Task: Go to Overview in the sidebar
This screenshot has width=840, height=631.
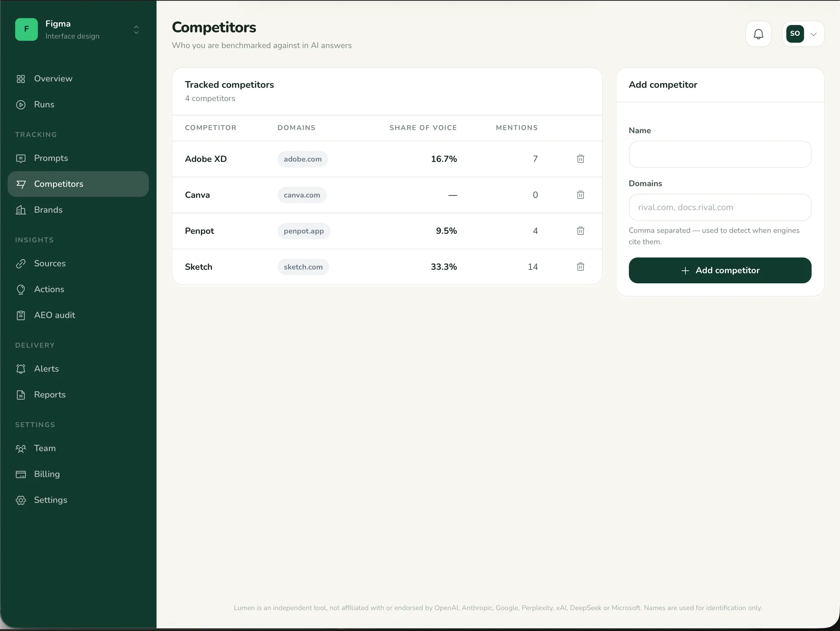Action: pos(78,79)
